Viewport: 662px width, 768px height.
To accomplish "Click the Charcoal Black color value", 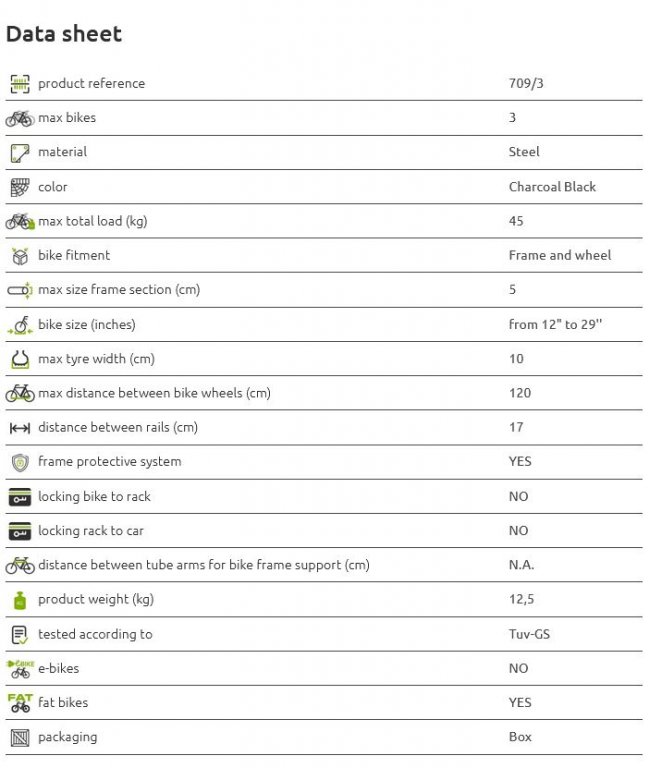I will (x=552, y=187).
